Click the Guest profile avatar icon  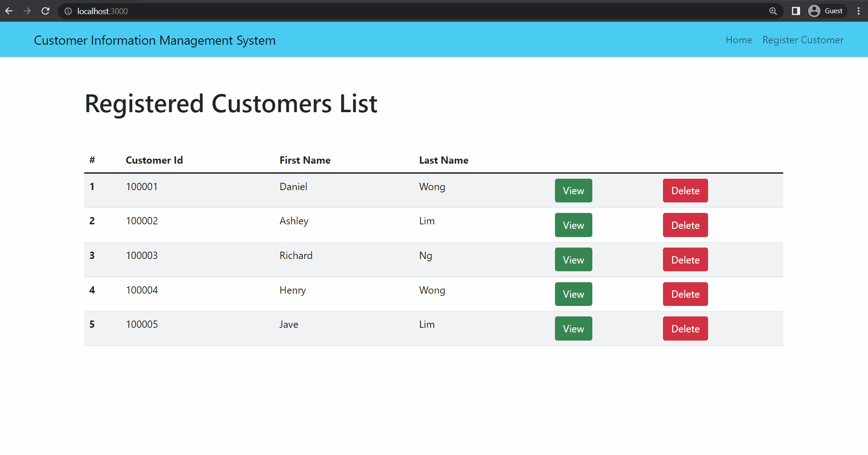click(x=814, y=10)
